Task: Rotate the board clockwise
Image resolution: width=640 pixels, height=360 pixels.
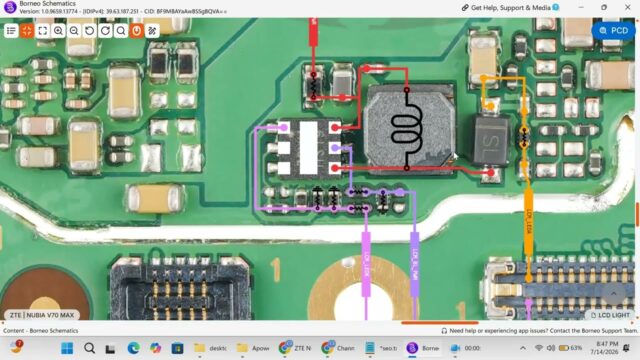Action: (105, 31)
